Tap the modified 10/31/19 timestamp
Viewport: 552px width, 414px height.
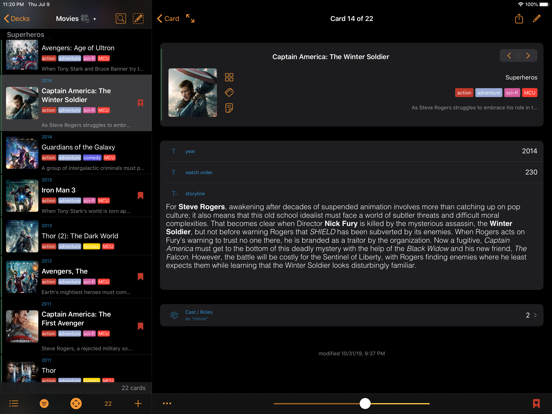point(351,353)
